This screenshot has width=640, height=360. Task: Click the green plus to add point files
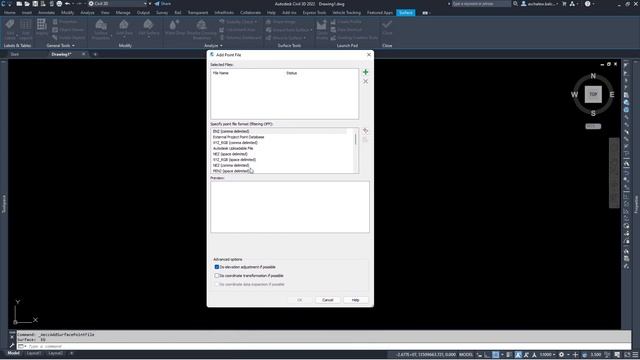click(x=365, y=72)
